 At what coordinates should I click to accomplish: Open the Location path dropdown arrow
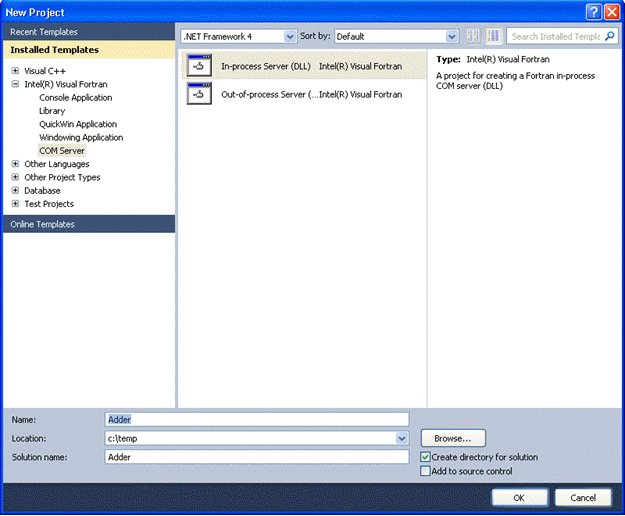click(x=402, y=438)
